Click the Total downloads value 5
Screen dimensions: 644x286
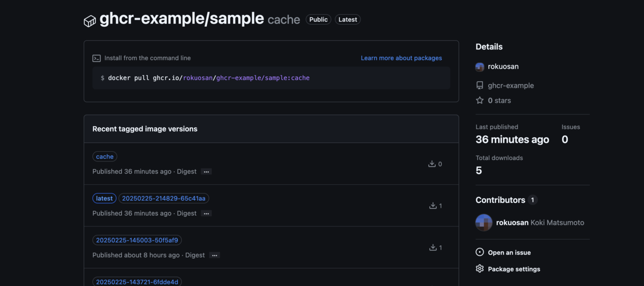pyautogui.click(x=479, y=171)
